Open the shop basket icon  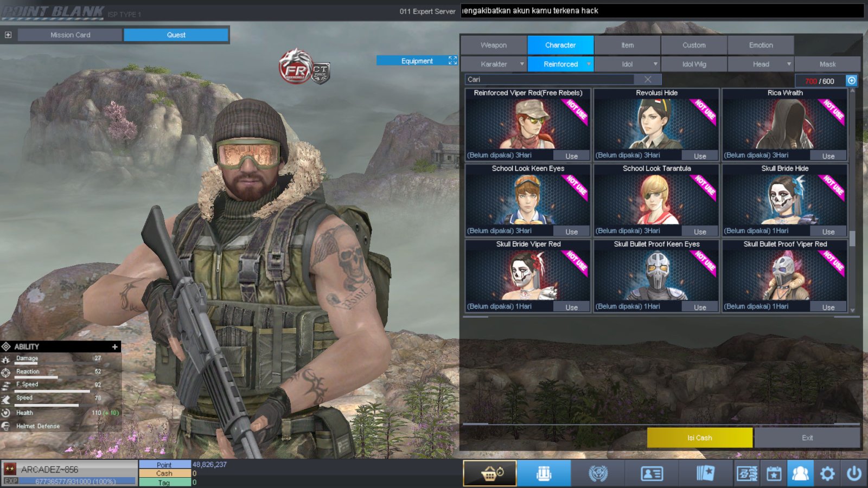click(x=489, y=473)
